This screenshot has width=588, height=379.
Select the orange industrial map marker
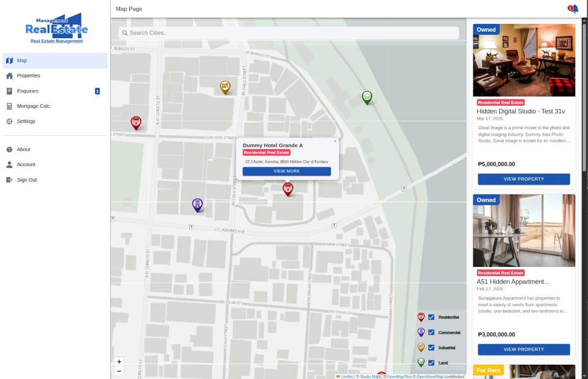tap(225, 87)
